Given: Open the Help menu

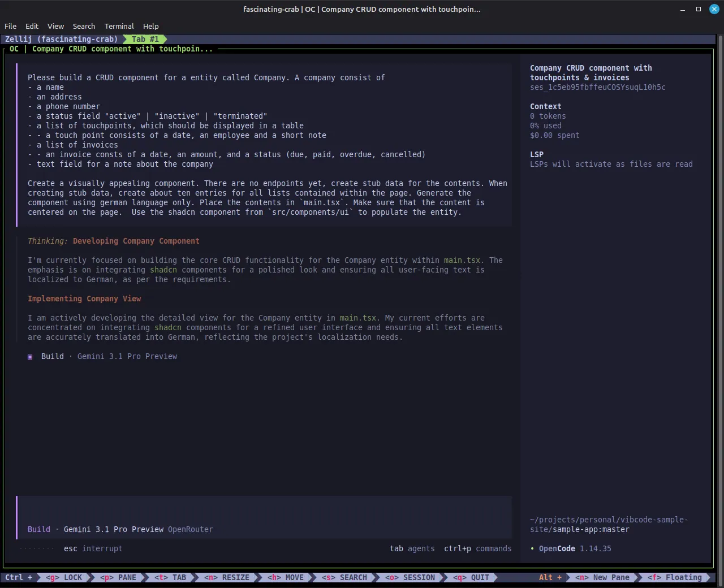Looking at the screenshot, I should [x=150, y=26].
